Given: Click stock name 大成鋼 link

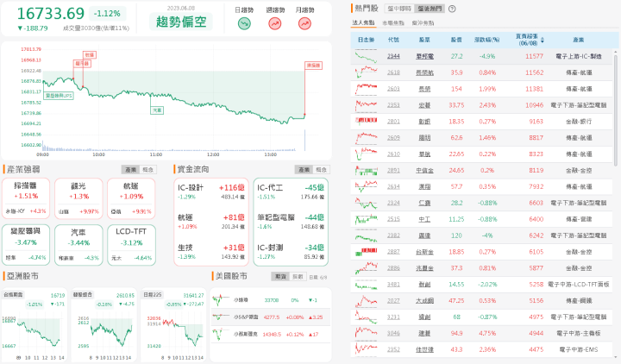Looking at the screenshot, I should (424, 301).
